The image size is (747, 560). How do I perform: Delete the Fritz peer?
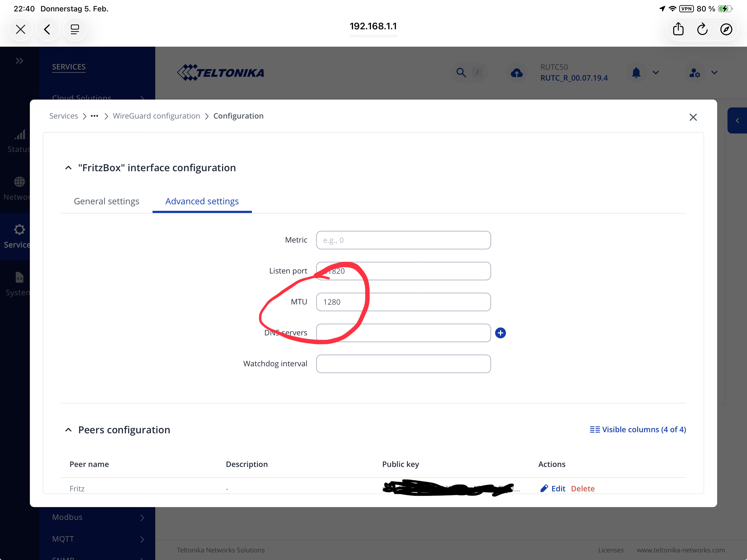tap(583, 488)
